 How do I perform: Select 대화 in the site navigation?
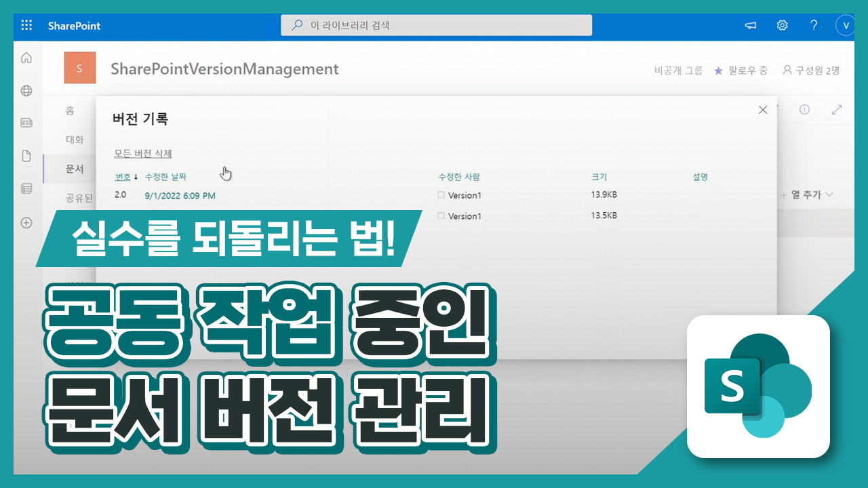75,140
